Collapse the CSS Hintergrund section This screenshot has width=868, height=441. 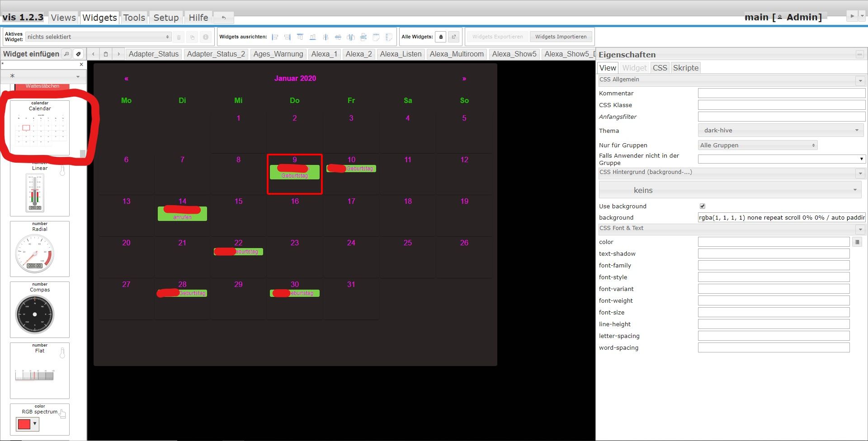click(x=860, y=174)
